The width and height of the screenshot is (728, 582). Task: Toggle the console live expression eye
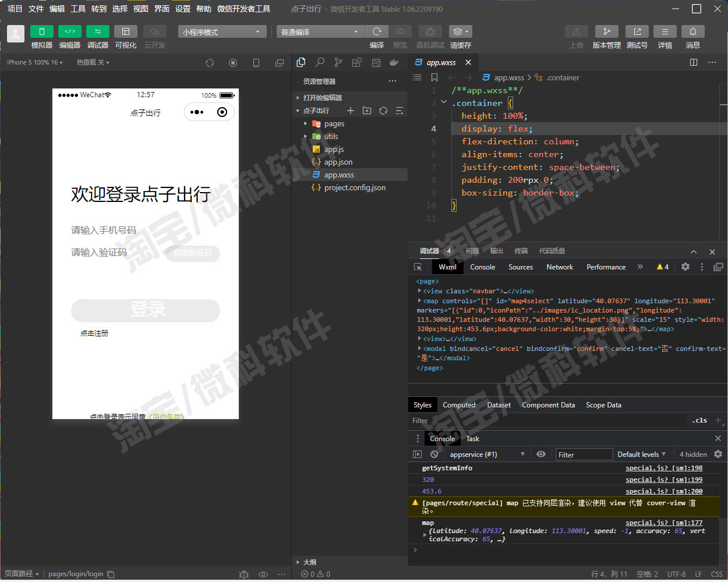click(541, 455)
